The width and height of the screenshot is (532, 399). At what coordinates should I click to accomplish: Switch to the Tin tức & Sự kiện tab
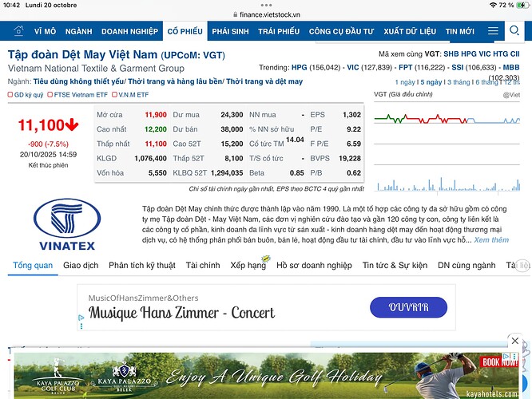(395, 265)
